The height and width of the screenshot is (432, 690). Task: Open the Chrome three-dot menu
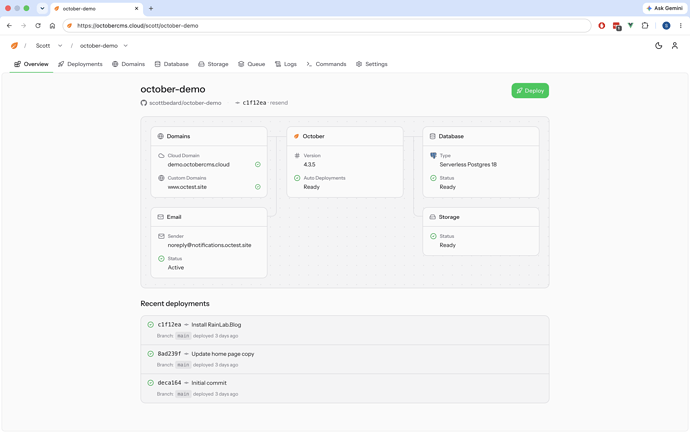680,26
